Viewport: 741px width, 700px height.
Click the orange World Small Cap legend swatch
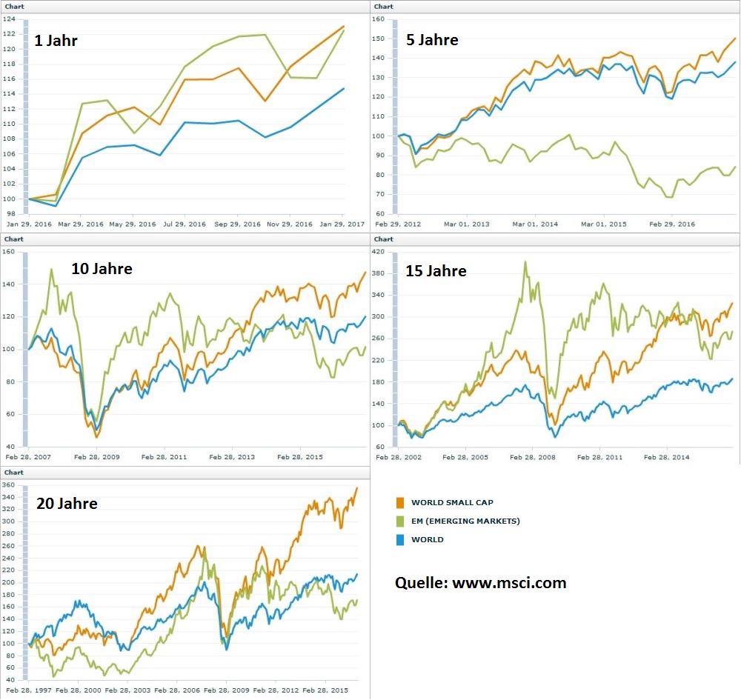pos(400,503)
